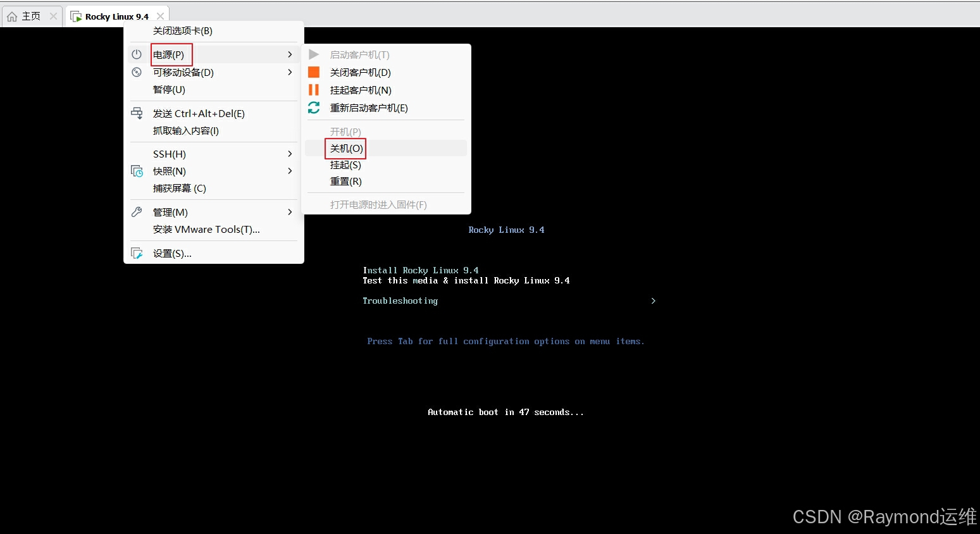
Task: Click the power icon beside 电源(P)
Action: [x=137, y=54]
